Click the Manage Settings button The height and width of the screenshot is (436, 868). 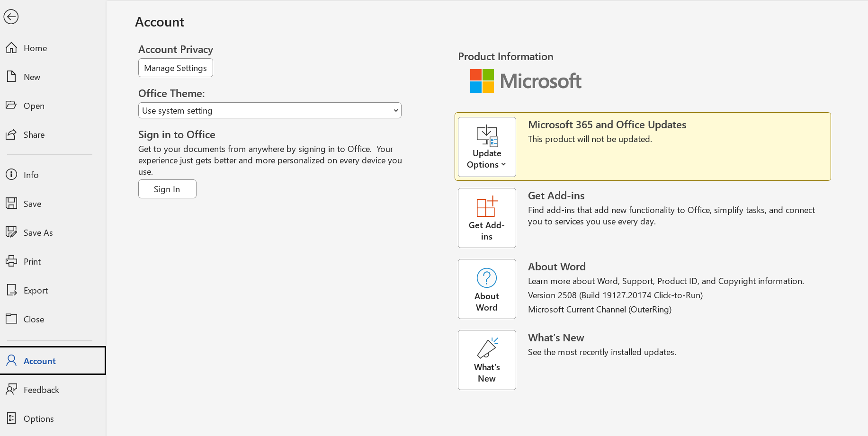pyautogui.click(x=175, y=68)
